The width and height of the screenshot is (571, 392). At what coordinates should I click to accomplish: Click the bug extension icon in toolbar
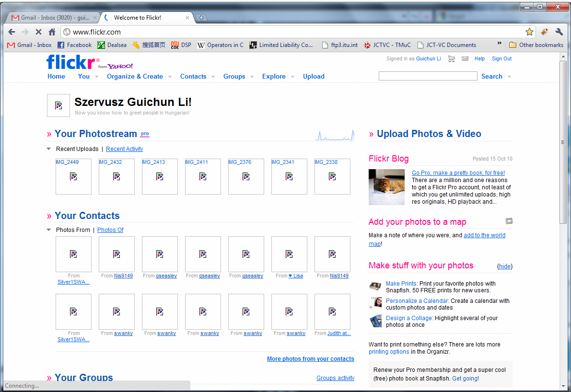(x=545, y=32)
